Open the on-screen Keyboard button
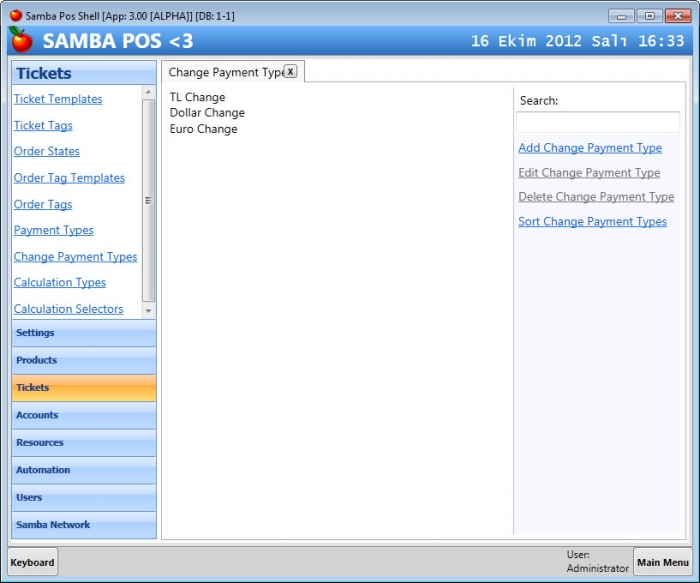The image size is (700, 583). click(33, 562)
